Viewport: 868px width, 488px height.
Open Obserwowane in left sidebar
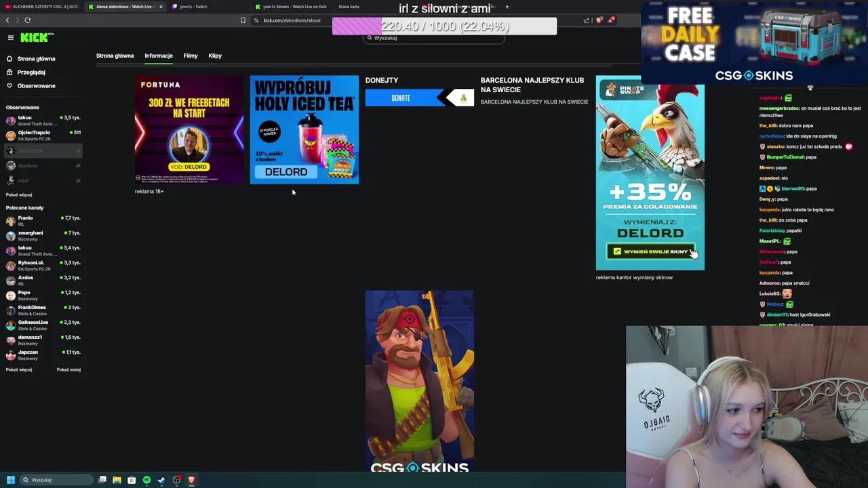coord(31,86)
